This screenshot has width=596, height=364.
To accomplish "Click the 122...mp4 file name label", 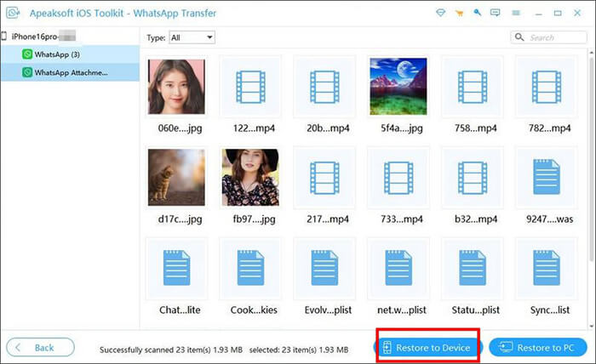I will point(254,128).
